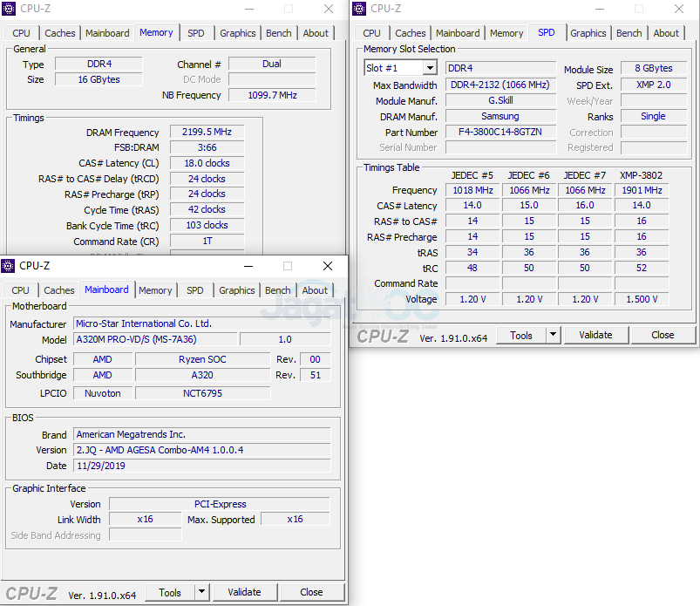Click CPU-Z icon in SPD window title bar

point(360,9)
